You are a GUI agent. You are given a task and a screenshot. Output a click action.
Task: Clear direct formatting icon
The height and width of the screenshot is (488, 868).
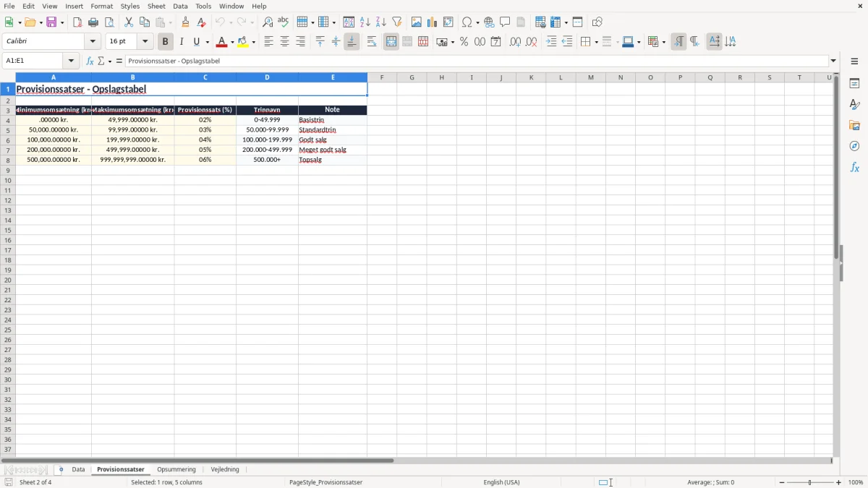[201, 22]
